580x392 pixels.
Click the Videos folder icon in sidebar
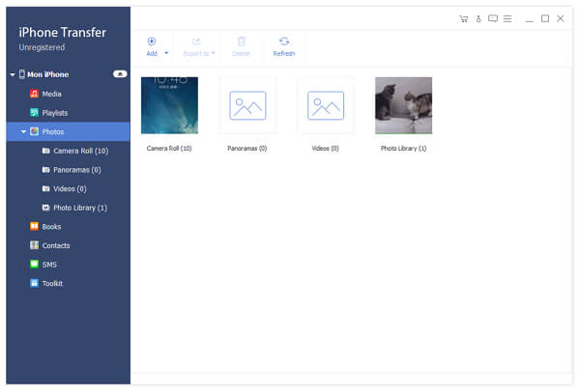(x=45, y=188)
